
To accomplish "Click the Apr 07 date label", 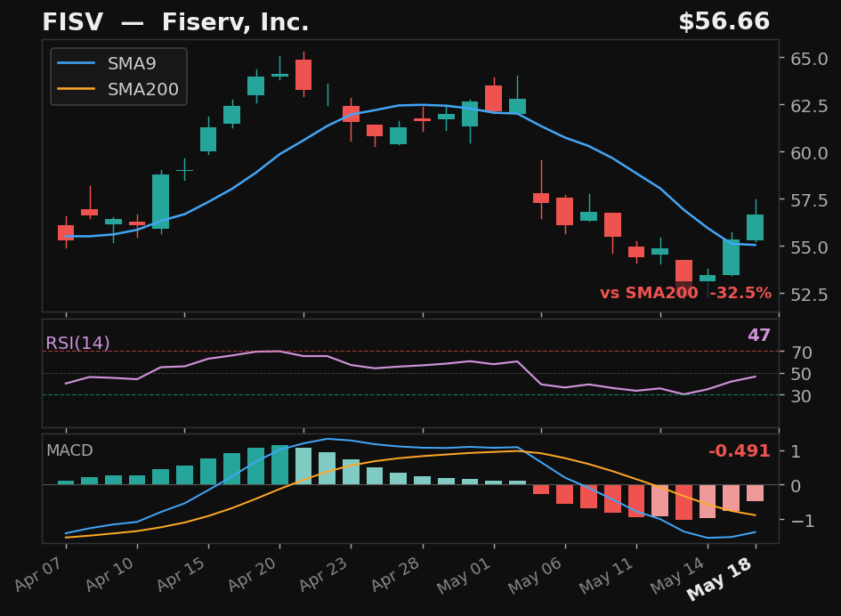I will [x=38, y=575].
